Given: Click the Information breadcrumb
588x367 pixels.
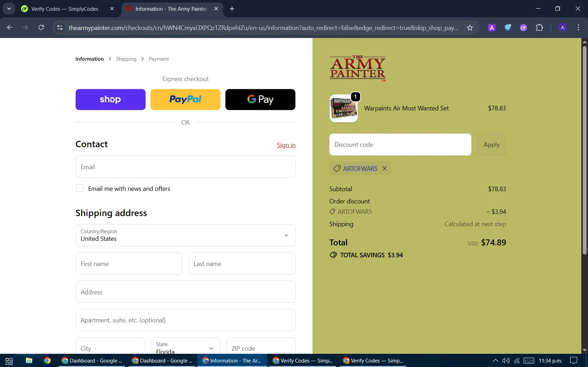Looking at the screenshot, I should point(89,59).
